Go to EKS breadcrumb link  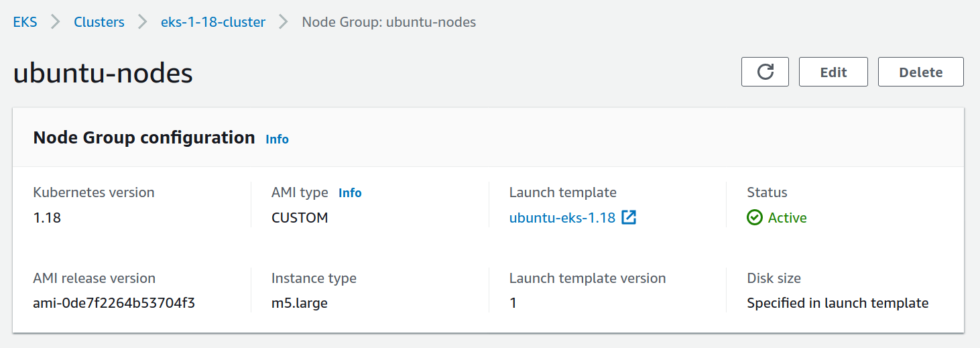click(x=25, y=21)
